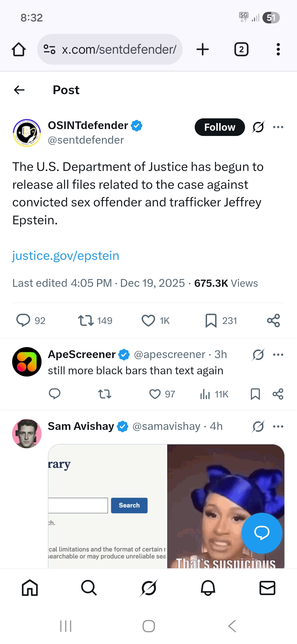Image resolution: width=297 pixels, height=644 pixels.
Task: Open more options on Sam Avishay's reply
Action: pos(278,426)
